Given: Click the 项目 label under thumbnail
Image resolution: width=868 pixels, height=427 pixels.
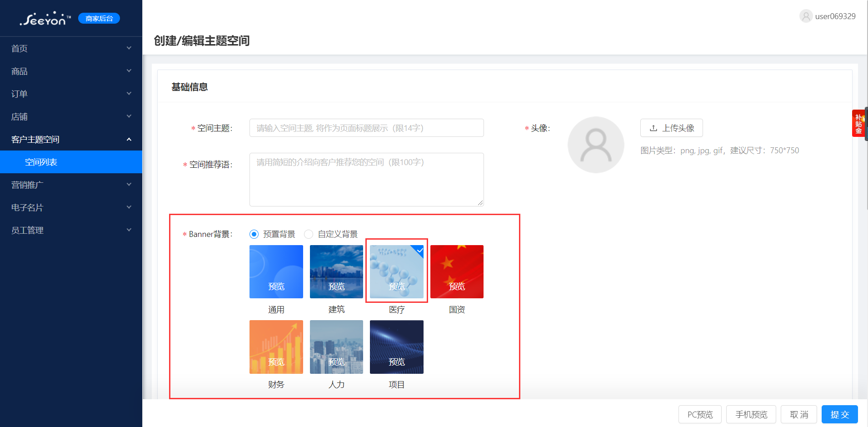Looking at the screenshot, I should coord(397,385).
